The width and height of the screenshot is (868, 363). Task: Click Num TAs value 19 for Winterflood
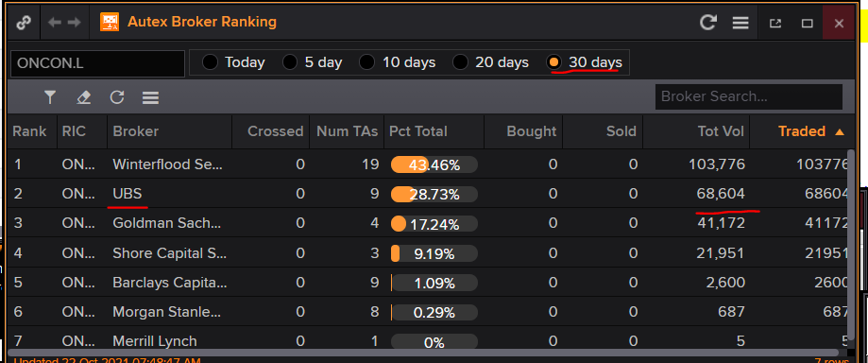[371, 164]
